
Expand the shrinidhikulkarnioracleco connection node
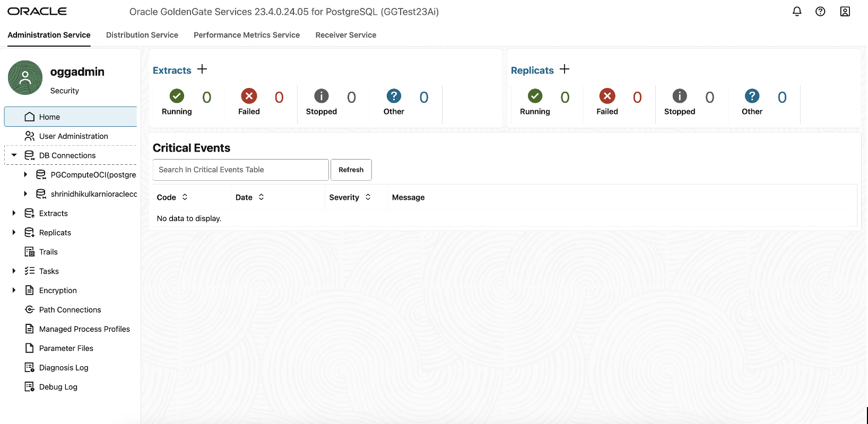(x=25, y=194)
